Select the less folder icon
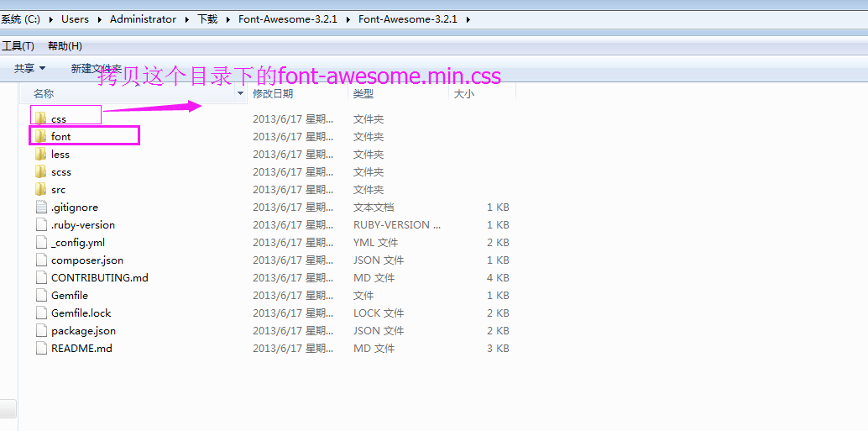 [x=40, y=154]
